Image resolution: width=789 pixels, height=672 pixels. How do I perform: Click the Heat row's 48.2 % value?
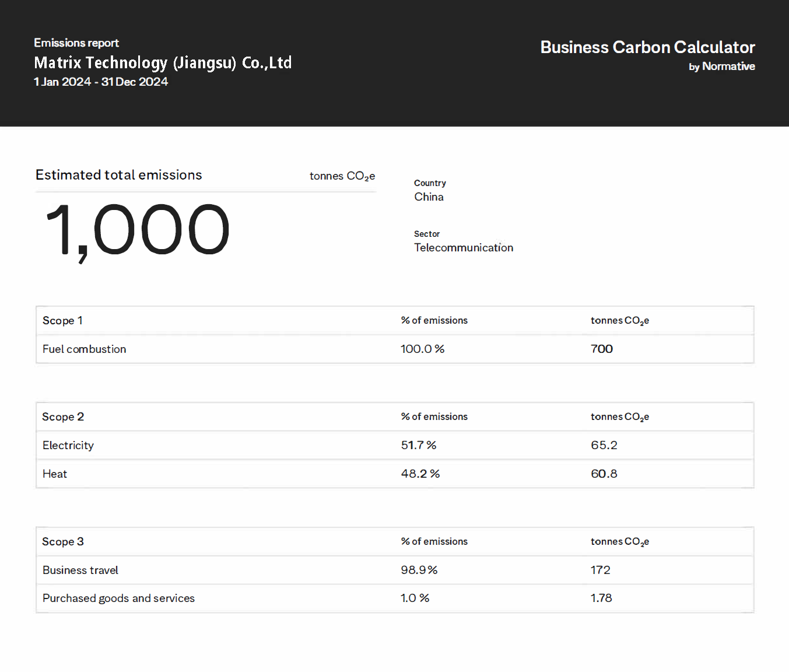[x=420, y=474]
